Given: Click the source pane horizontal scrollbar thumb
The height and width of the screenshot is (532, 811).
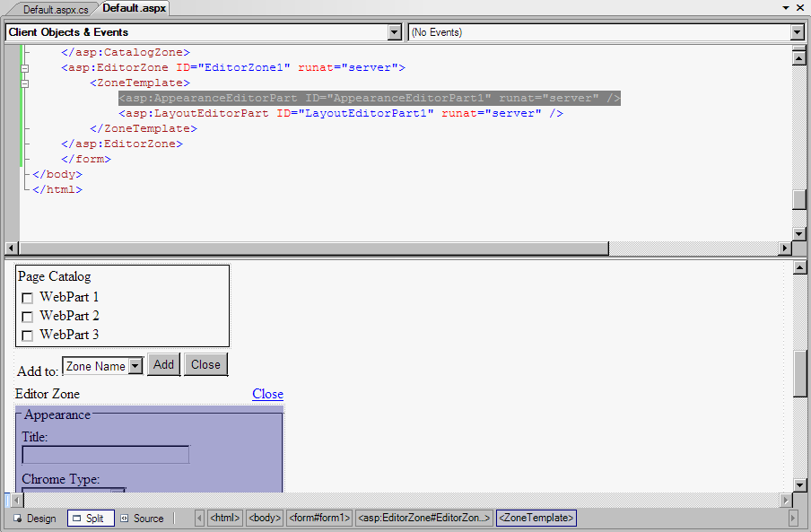Looking at the screenshot, I should point(314,249).
